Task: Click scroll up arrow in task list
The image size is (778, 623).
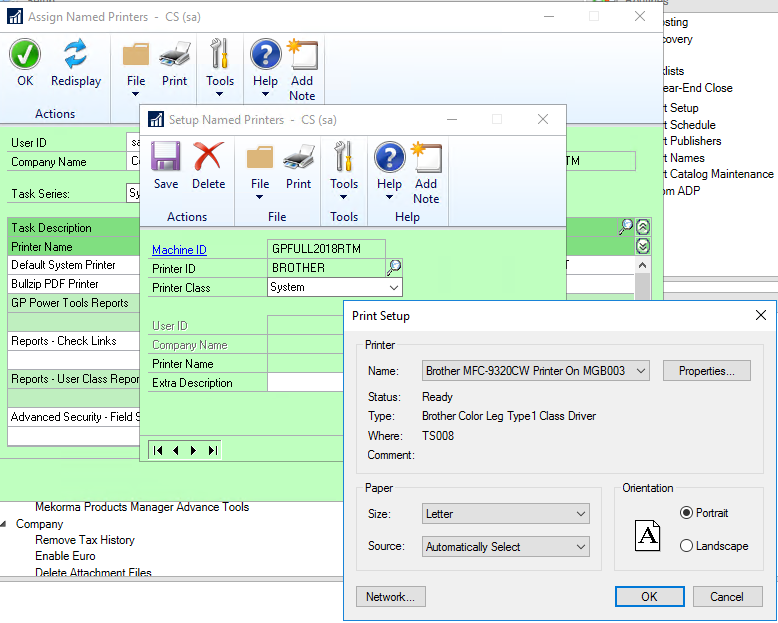Action: [x=642, y=265]
